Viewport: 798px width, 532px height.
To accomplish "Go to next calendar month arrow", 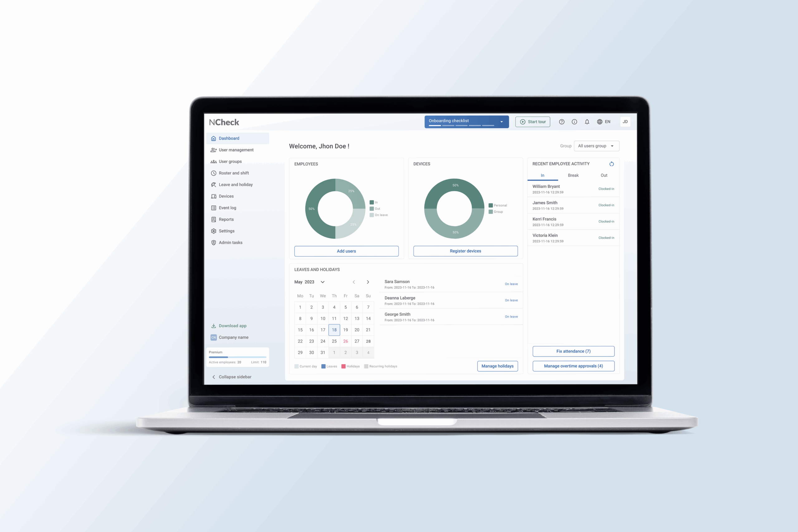I will coord(368,282).
